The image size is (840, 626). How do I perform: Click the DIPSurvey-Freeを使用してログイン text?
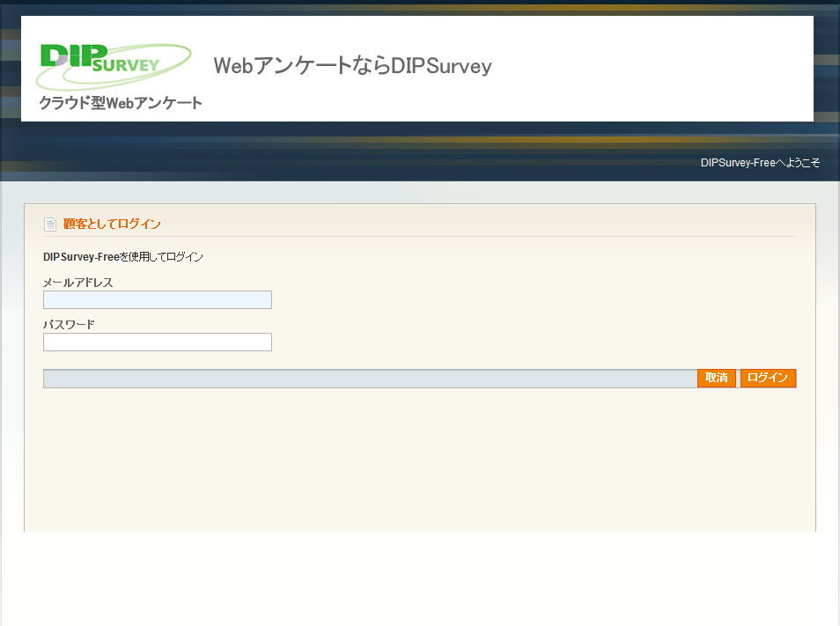pos(123,257)
